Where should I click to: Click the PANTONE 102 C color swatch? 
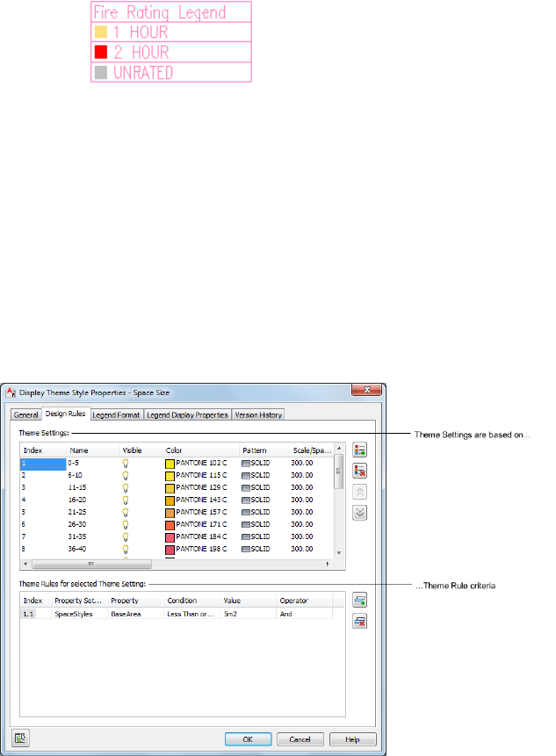170,464
